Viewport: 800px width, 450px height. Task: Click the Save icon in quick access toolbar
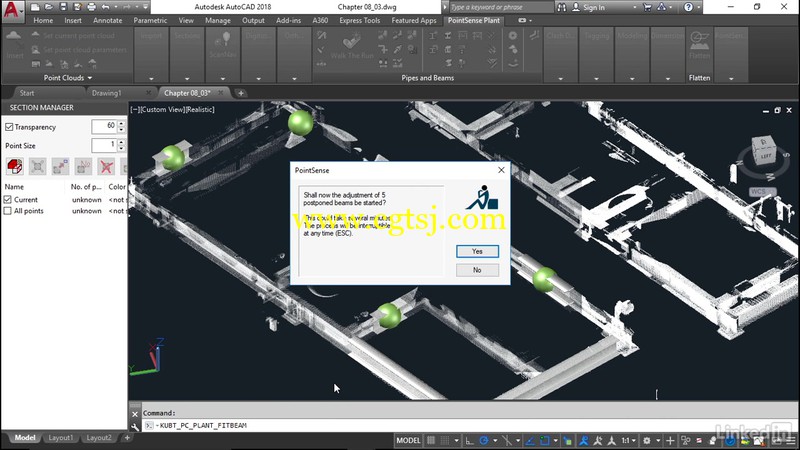(63, 7)
